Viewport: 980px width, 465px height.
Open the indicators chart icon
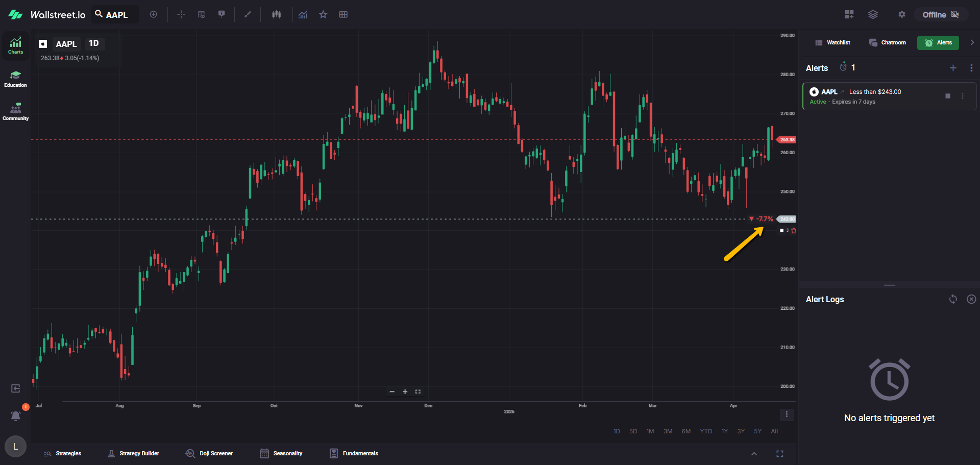click(x=303, y=15)
